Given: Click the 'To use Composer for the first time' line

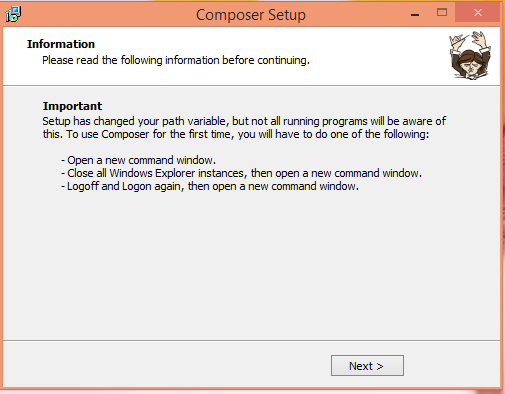Looking at the screenshot, I should pos(236,134).
